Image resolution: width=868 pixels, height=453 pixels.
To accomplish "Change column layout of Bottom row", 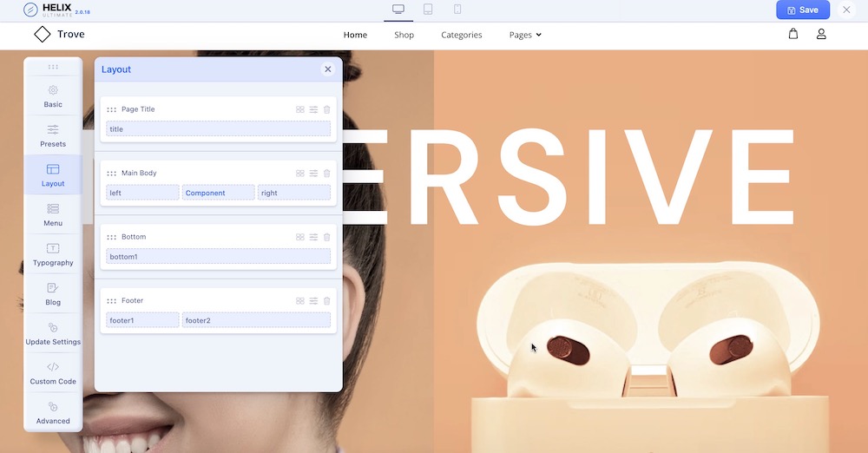I will click(x=300, y=237).
